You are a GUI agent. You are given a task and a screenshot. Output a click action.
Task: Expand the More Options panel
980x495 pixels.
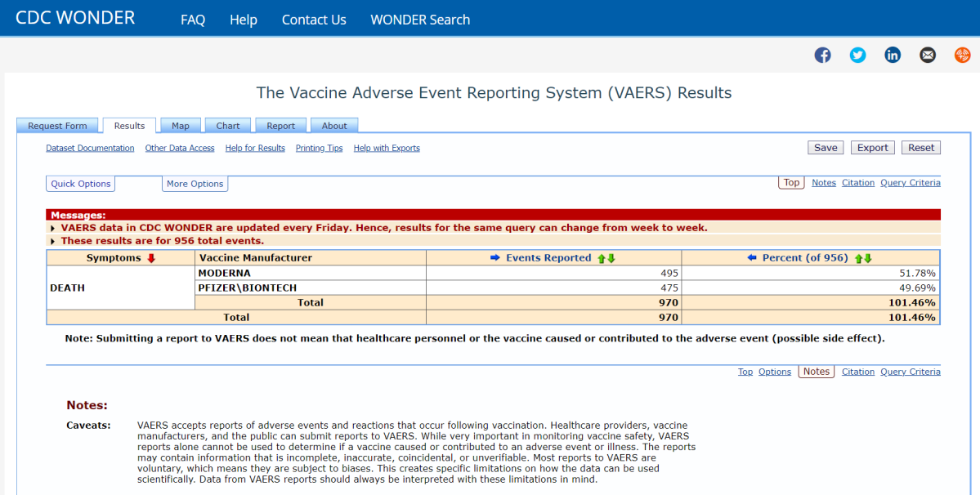[195, 184]
